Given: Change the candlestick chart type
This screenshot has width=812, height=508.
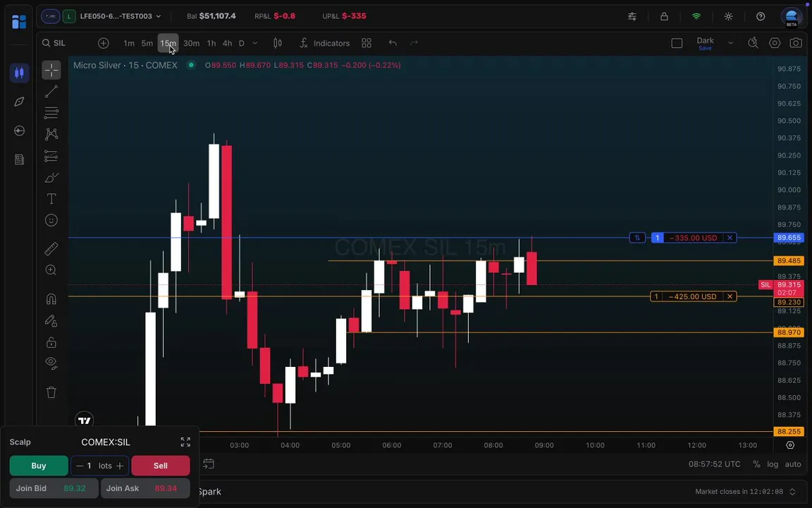Looking at the screenshot, I should click(278, 43).
